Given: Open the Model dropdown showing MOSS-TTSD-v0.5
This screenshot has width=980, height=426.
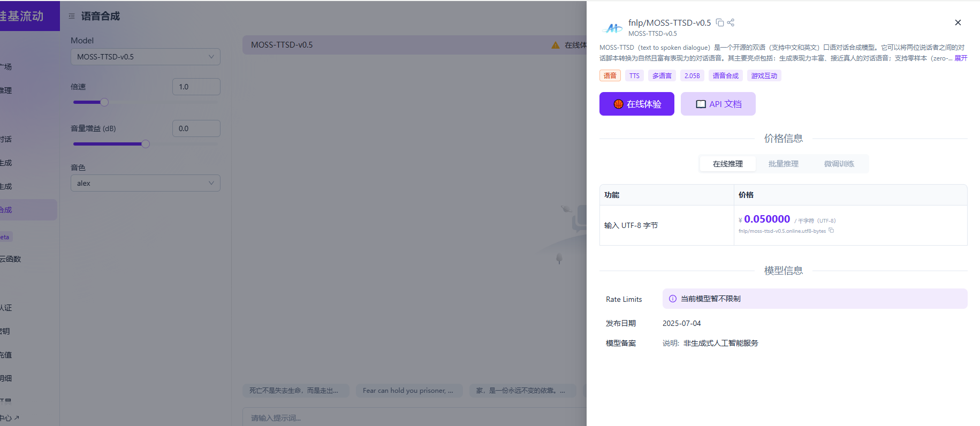Looking at the screenshot, I should tap(146, 57).
